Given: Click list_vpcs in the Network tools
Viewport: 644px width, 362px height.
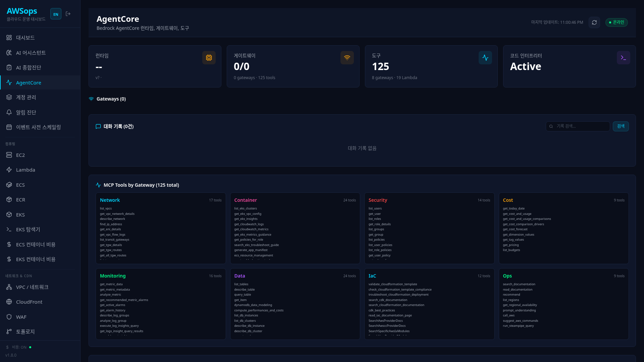Looking at the screenshot, I should [106, 208].
